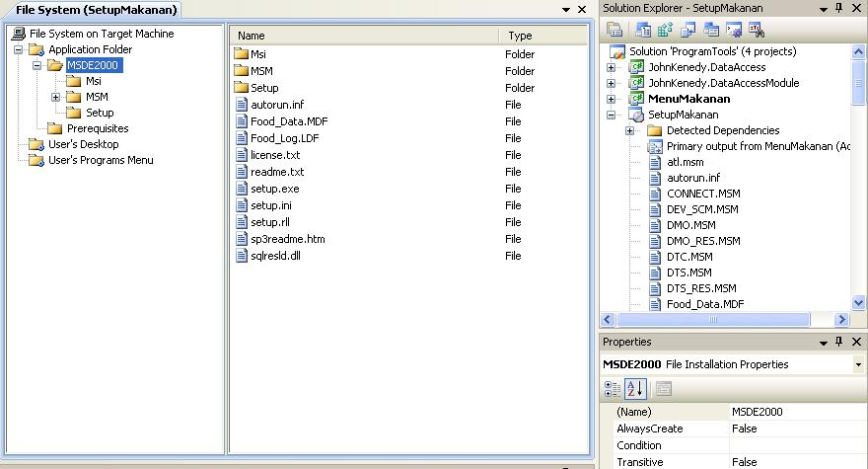Open the File Types Editor icon
This screenshot has height=469, width=868.
click(x=688, y=30)
